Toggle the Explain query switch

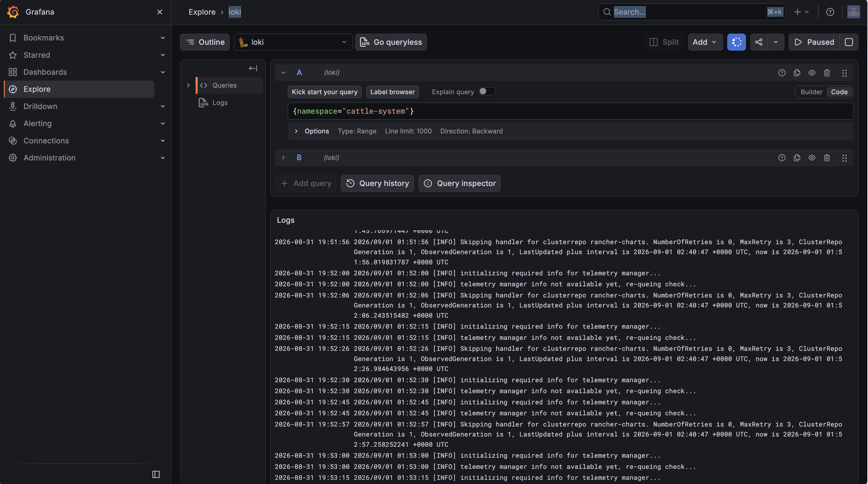tap(487, 92)
